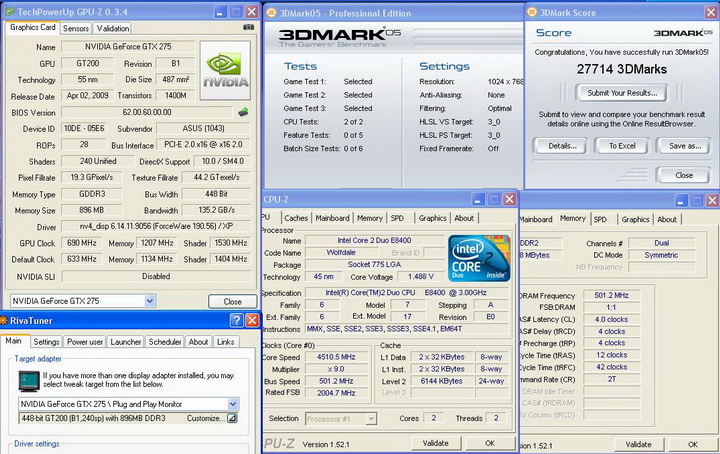Click the Intel Core 2 Duo logo in CPU-Z
The width and height of the screenshot is (720, 454).
click(x=479, y=258)
